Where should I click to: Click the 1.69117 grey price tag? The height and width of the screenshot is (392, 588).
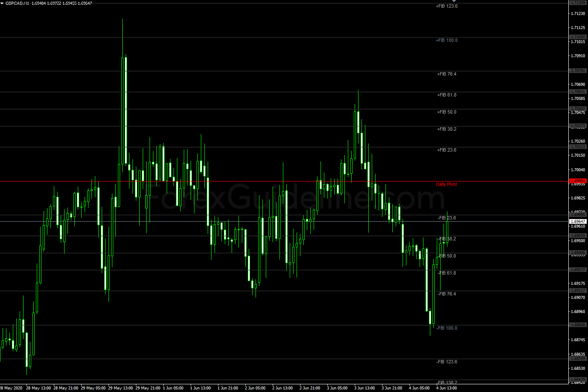pyautogui.click(x=578, y=291)
